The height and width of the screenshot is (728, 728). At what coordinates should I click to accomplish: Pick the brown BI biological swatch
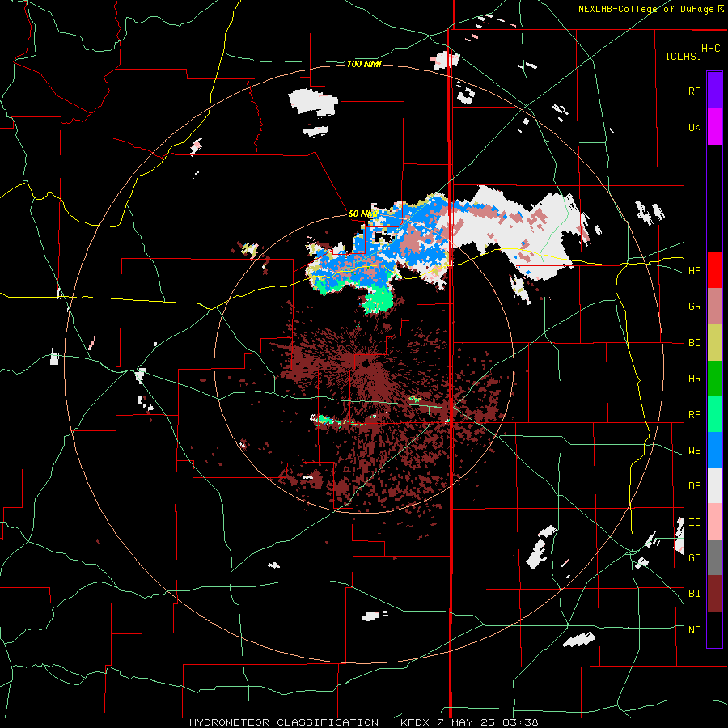click(714, 594)
